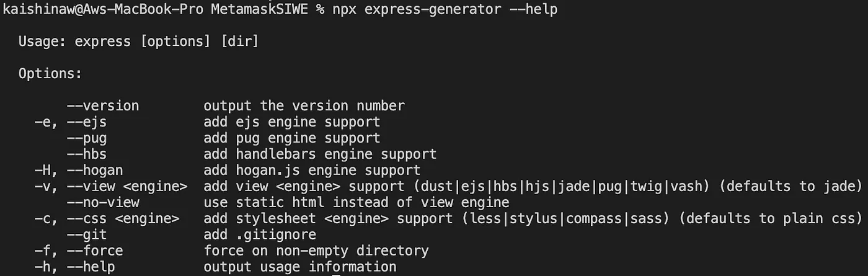This screenshot has height=276, width=868.
Task: Click the text '(defaults to jade)'
Action: 791,186
